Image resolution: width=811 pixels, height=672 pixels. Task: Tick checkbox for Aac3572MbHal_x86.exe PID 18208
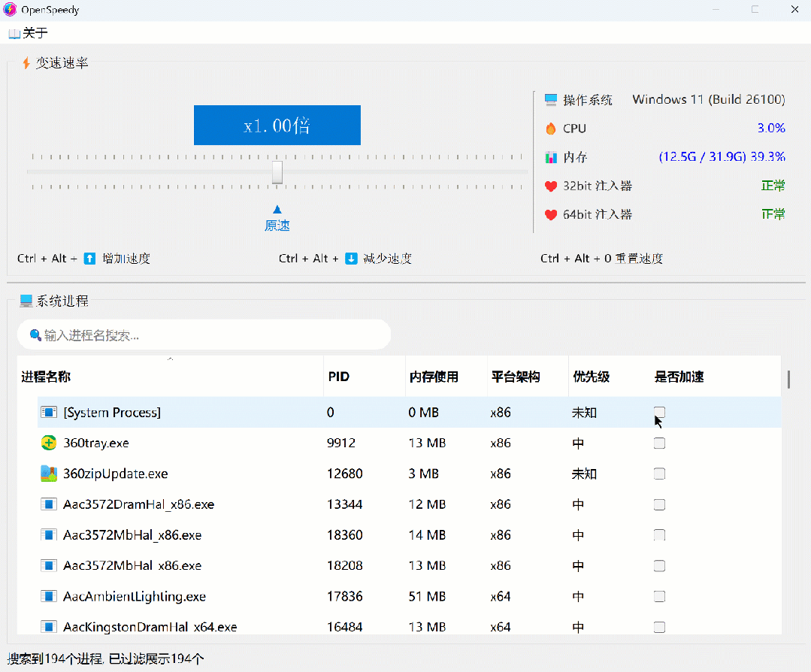(659, 565)
